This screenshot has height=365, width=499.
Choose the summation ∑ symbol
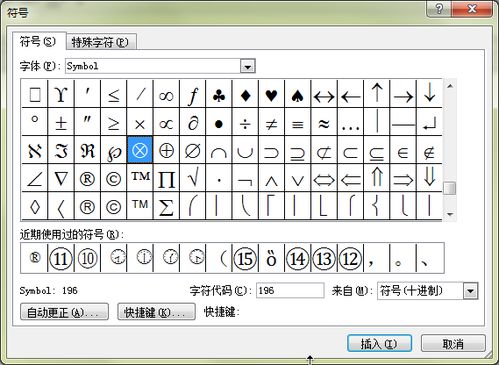coord(166,206)
